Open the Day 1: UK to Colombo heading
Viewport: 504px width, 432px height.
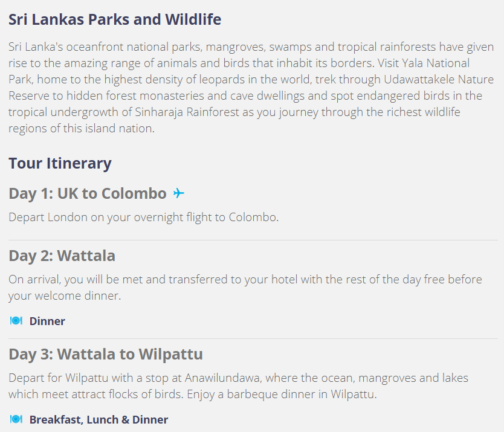coord(88,193)
